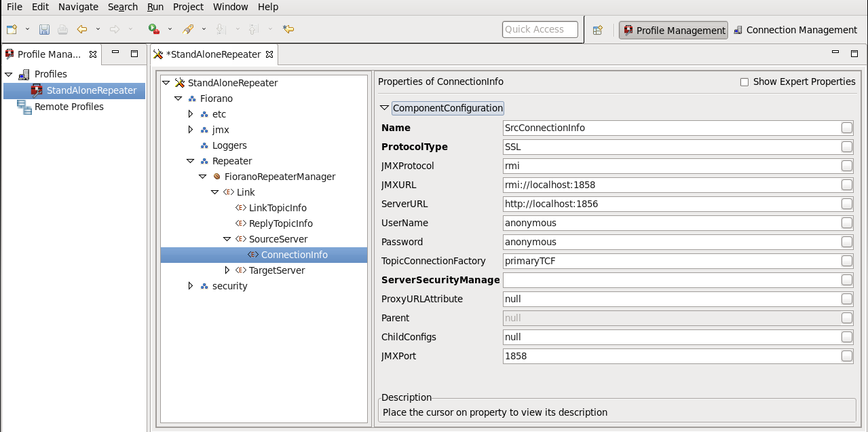The height and width of the screenshot is (432, 868).
Task: Expand the security tree node
Action: coord(191,286)
